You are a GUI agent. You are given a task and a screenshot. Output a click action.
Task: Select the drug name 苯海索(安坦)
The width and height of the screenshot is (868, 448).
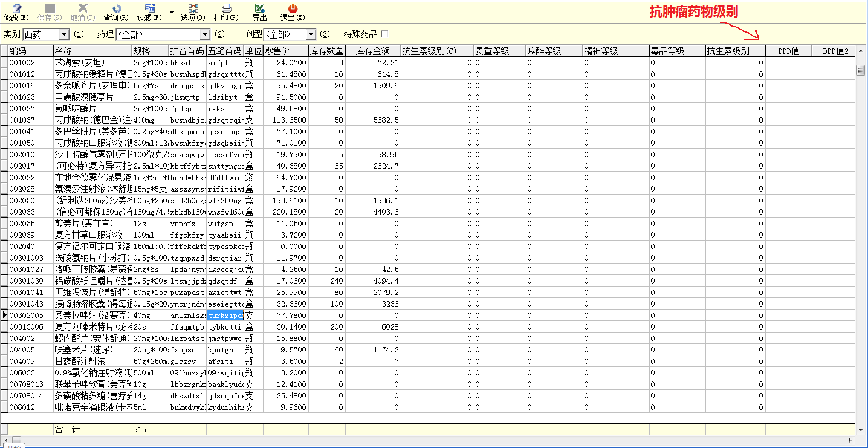[92, 63]
